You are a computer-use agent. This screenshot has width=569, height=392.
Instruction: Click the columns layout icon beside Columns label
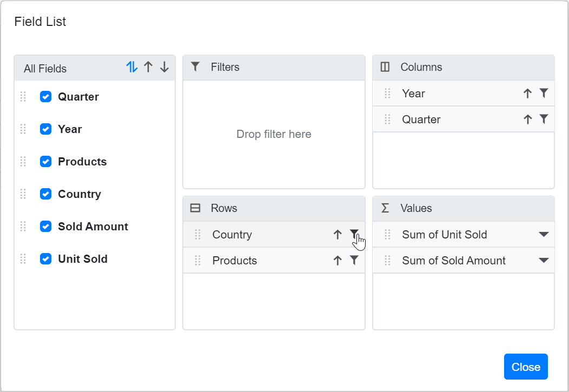pyautogui.click(x=385, y=67)
